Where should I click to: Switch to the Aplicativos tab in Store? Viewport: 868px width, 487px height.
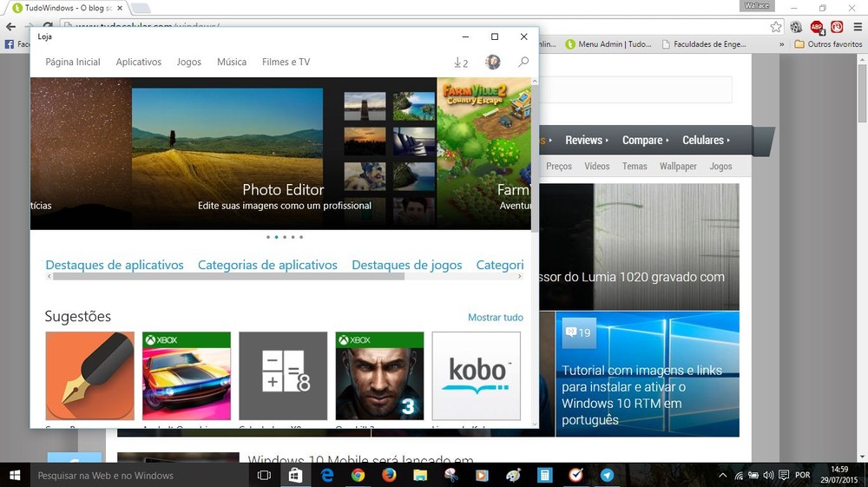(139, 63)
